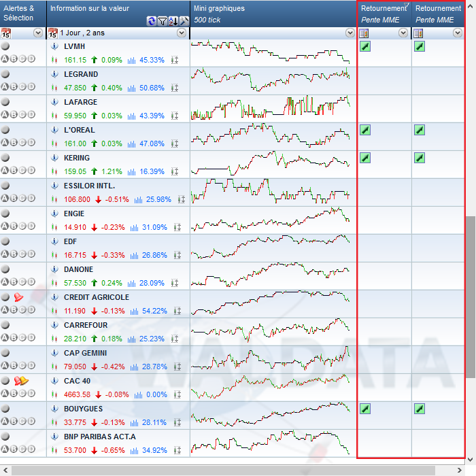
Task: Open dropdown arrow under second Retournement column
Action: coord(458,33)
